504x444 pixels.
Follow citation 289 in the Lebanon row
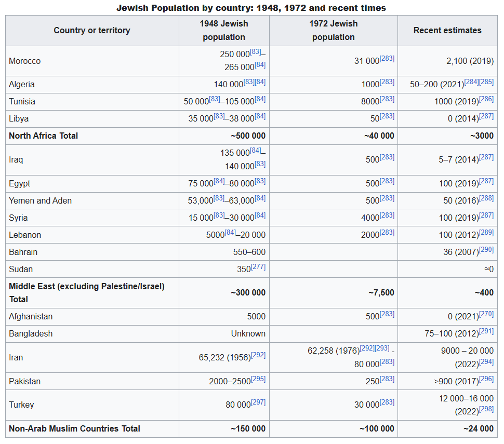coord(486,233)
